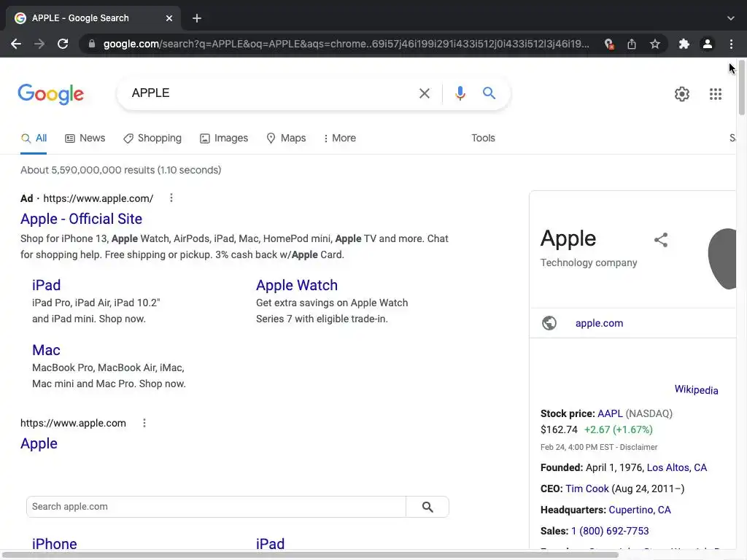747x560 pixels.
Task: Click the Google logo
Action: click(x=51, y=94)
